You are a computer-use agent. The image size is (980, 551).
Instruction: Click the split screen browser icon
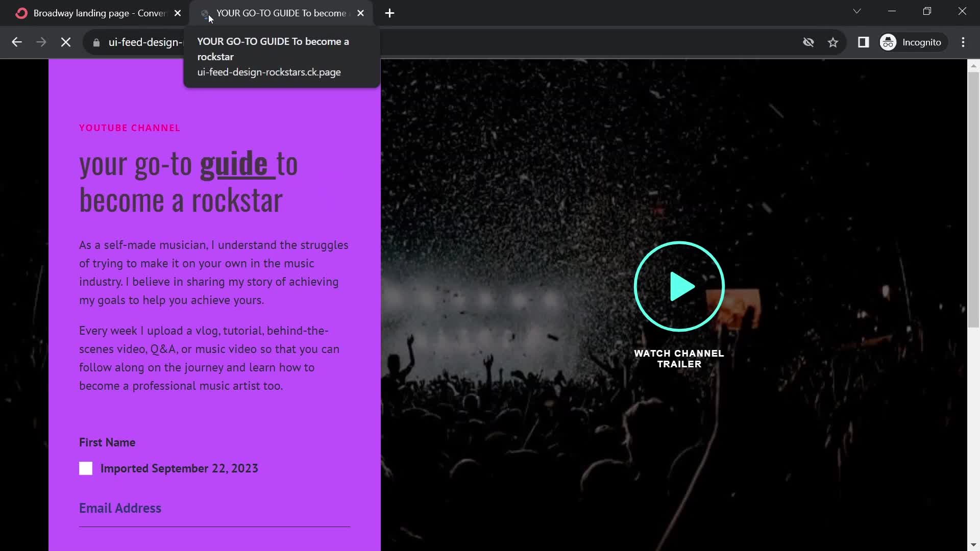[864, 42]
